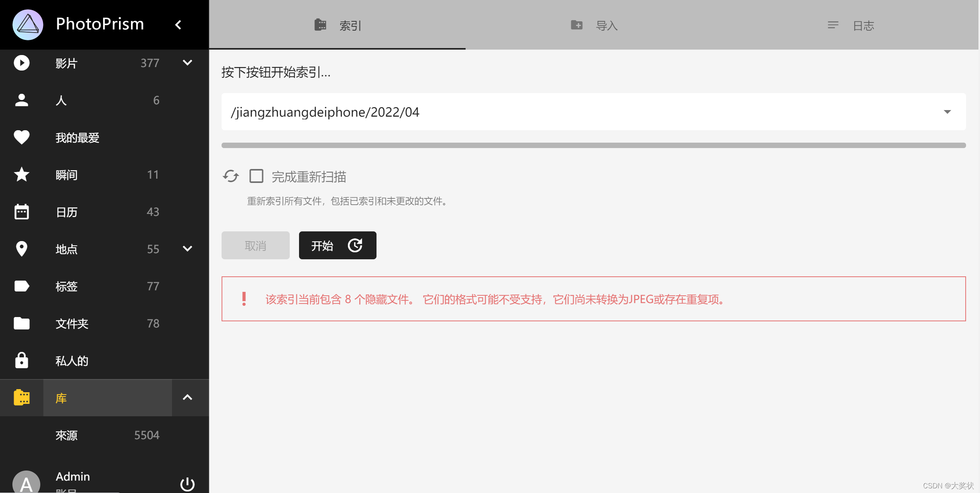
Task: Select the /jiangzhuangdeiphone/2022/04 path field
Action: click(x=593, y=112)
